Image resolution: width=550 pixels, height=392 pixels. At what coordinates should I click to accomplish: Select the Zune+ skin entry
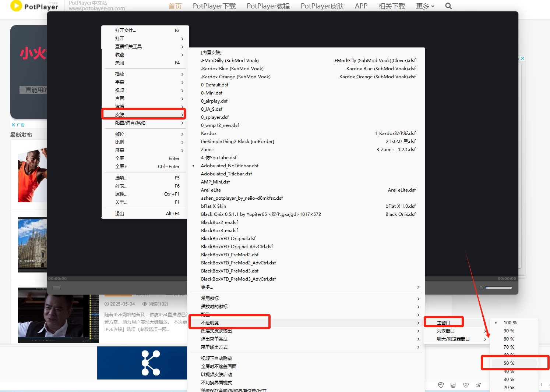coord(305,150)
